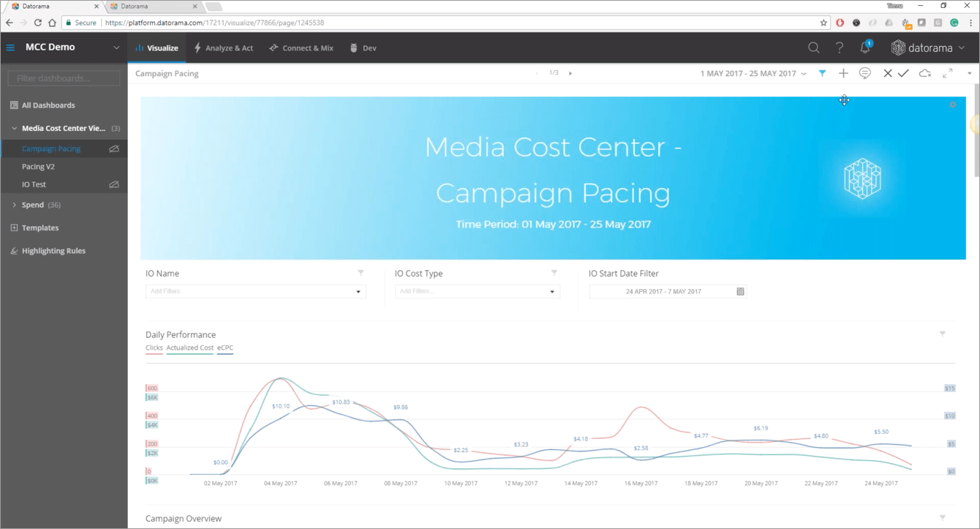The image size is (980, 529).
Task: Open help via the question mark icon
Action: 840,48
